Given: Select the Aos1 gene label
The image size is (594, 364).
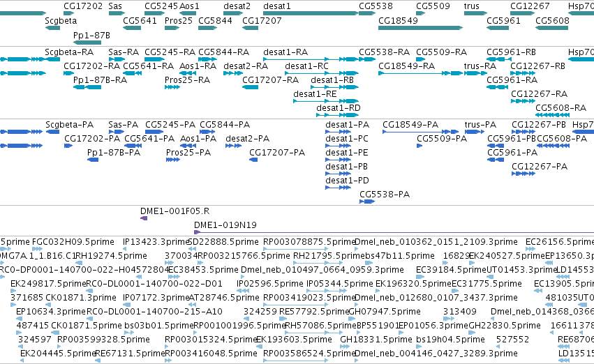Looking at the screenshot, I should [x=189, y=6].
